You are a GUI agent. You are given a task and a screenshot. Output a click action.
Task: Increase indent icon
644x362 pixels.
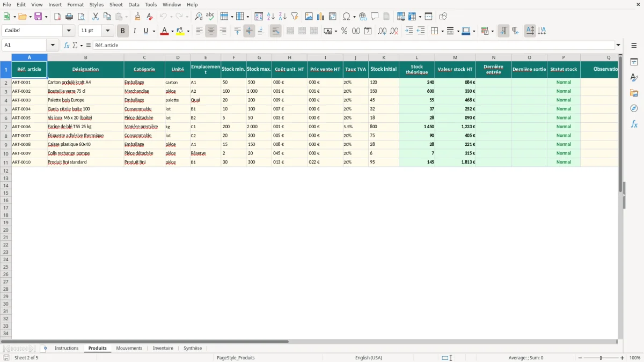pyautogui.click(x=409, y=31)
